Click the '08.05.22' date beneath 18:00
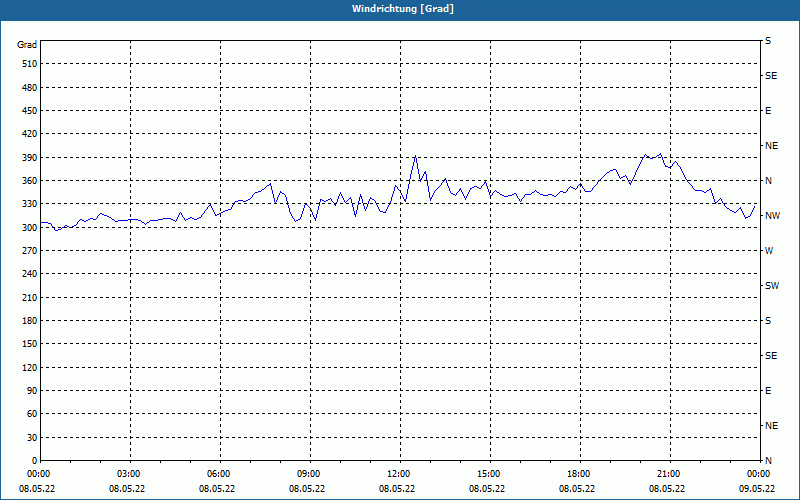This screenshot has width=800, height=500. click(x=577, y=489)
